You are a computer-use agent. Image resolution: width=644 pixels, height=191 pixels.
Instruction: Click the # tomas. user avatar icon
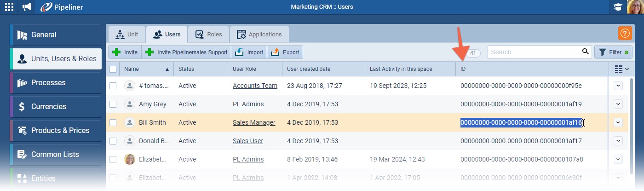pyautogui.click(x=130, y=86)
